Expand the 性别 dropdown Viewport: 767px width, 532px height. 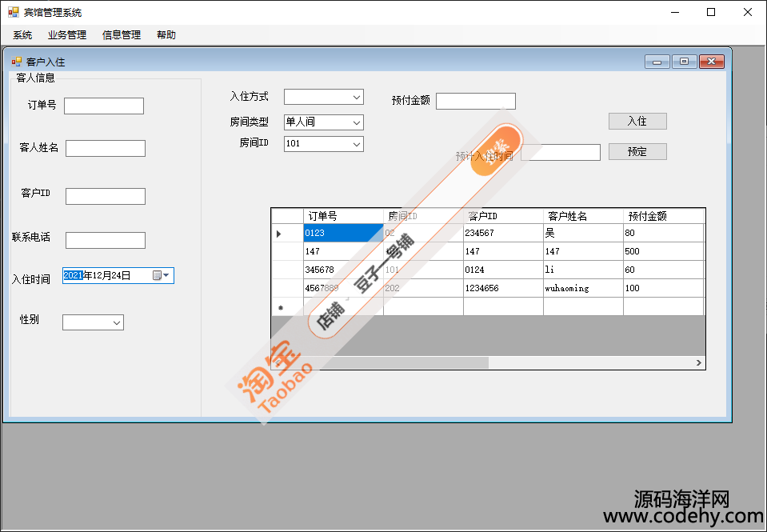(117, 322)
